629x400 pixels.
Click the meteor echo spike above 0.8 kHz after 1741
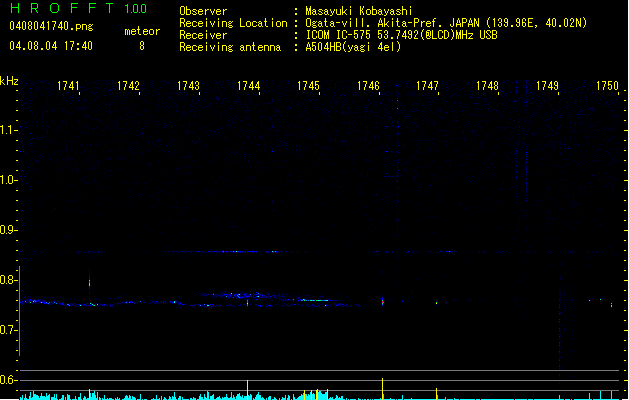coord(89,282)
